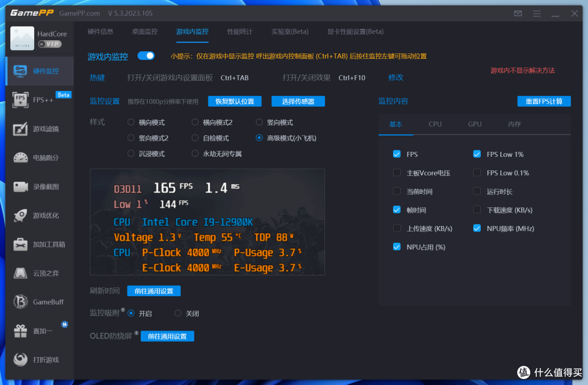Select 横向模式 style radio

[131, 122]
